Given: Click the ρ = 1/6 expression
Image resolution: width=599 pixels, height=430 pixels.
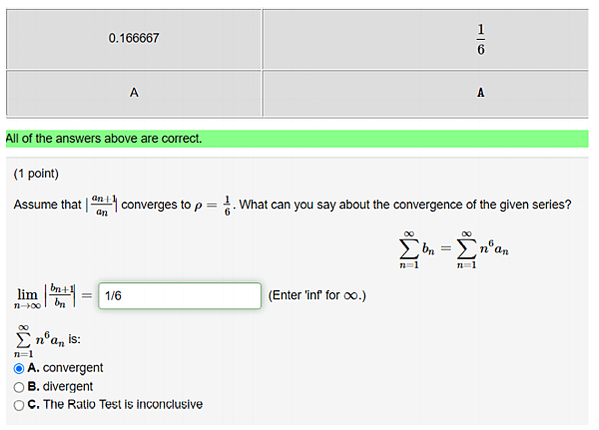Looking at the screenshot, I should pos(213,205).
